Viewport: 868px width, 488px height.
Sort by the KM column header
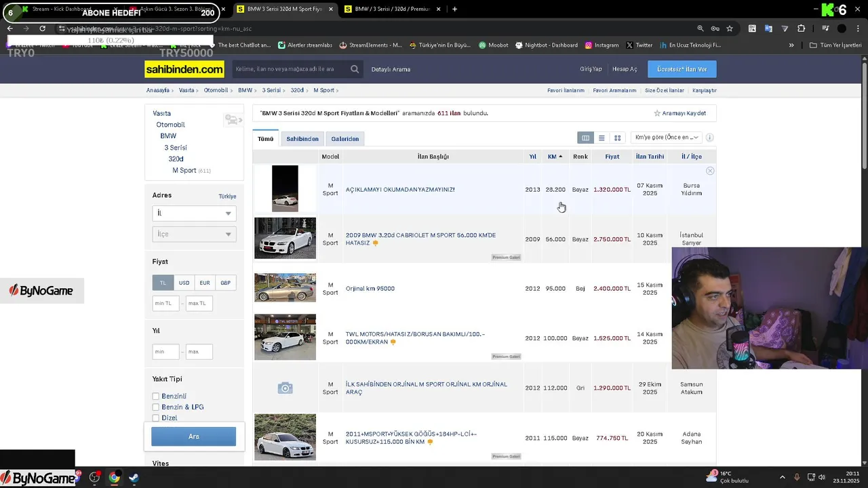pos(555,157)
